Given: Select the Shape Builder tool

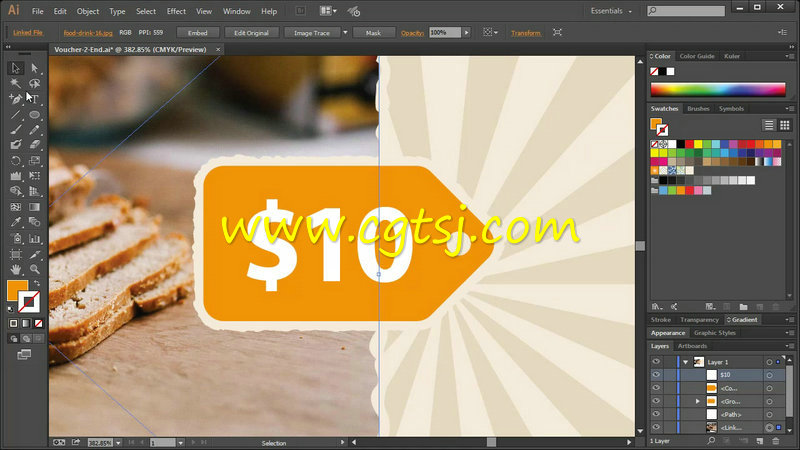Looking at the screenshot, I should click(x=16, y=191).
